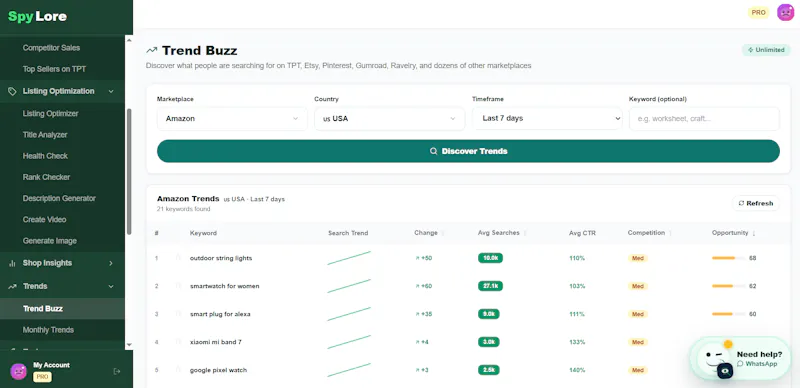Click the Keyword column header
This screenshot has width=800, height=388.
[203, 233]
